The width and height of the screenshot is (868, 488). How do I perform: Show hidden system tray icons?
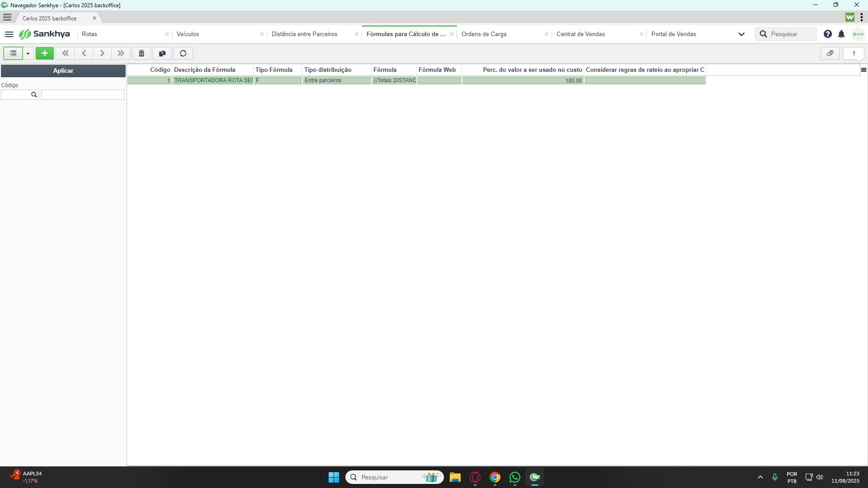click(760, 478)
